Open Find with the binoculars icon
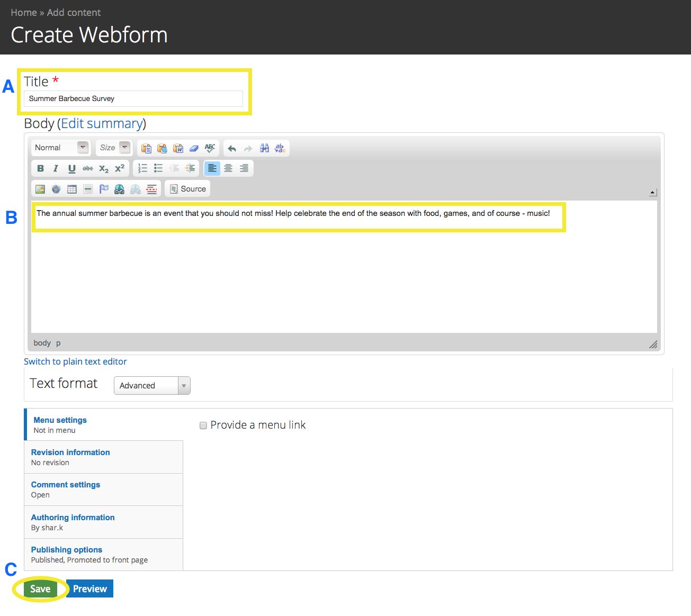 tap(264, 148)
